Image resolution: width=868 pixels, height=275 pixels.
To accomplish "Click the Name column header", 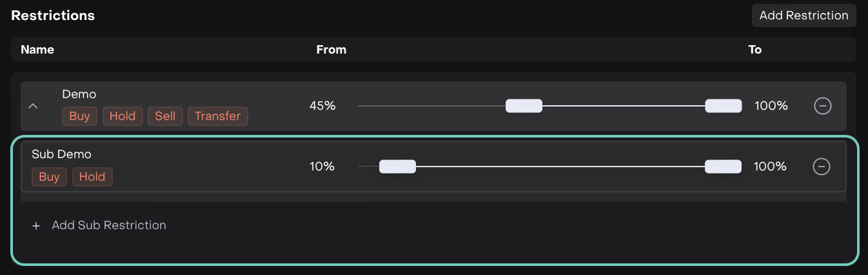I will click(37, 50).
